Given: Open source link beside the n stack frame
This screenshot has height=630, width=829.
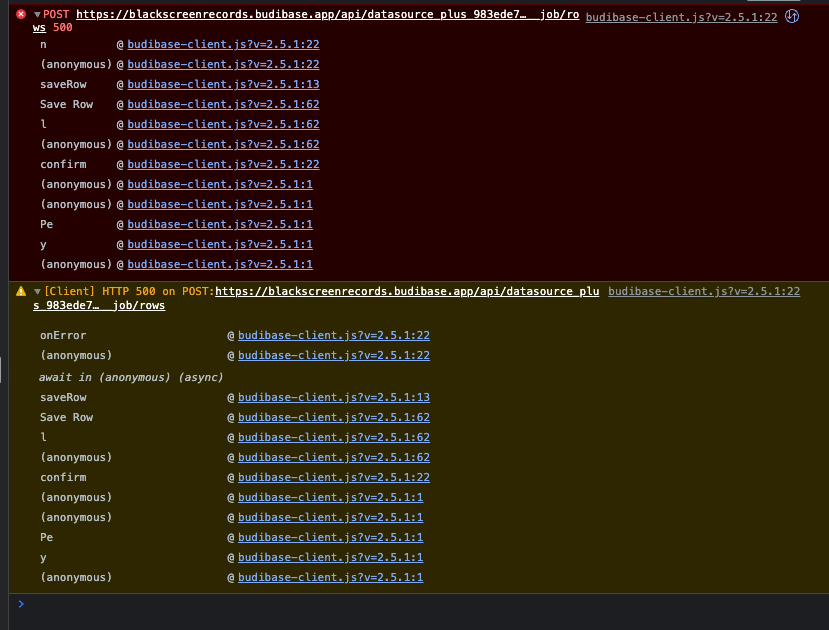Looking at the screenshot, I should [x=220, y=44].
